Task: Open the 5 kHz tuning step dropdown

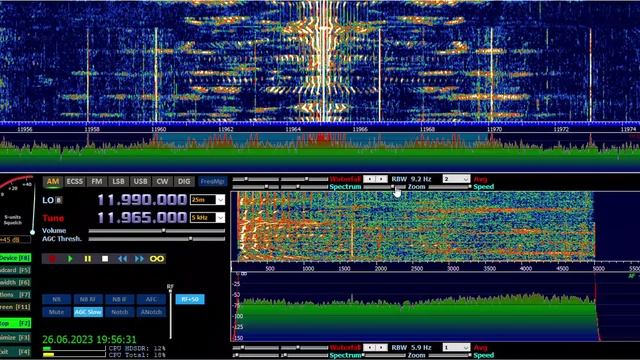Action: coord(220,218)
